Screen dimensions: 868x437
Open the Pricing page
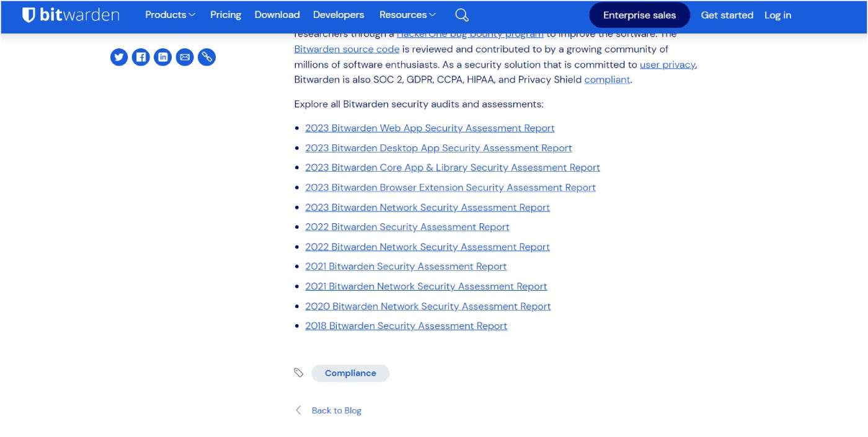tap(226, 15)
